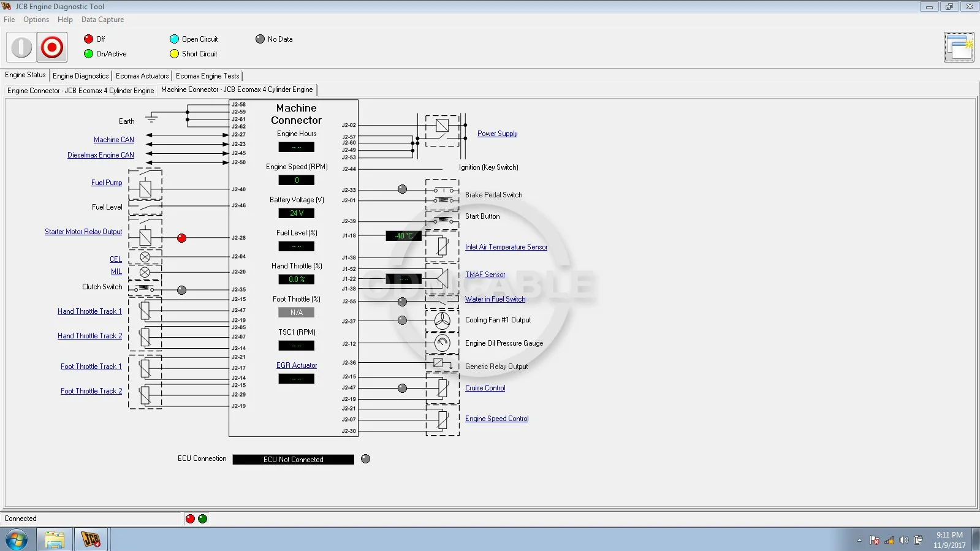Open File Explorer from the taskbar
Screen dimensions: 980x551
pos(55,540)
